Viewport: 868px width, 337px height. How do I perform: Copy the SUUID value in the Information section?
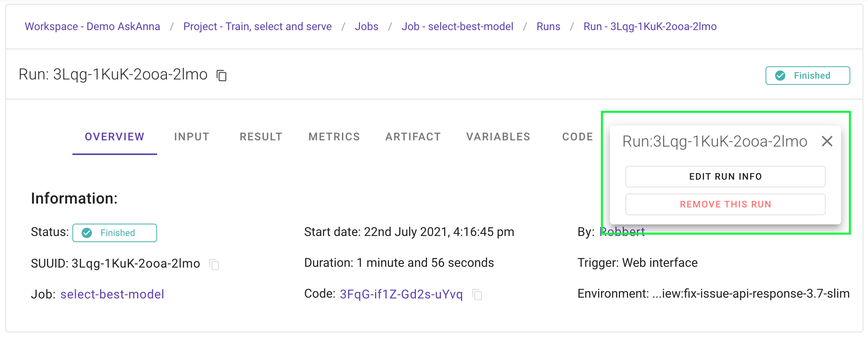click(x=214, y=265)
